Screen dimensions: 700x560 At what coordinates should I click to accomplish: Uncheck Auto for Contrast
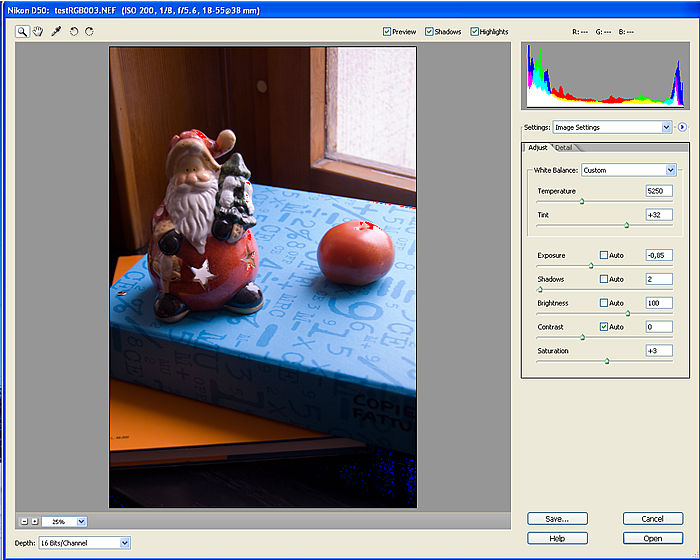pyautogui.click(x=603, y=327)
